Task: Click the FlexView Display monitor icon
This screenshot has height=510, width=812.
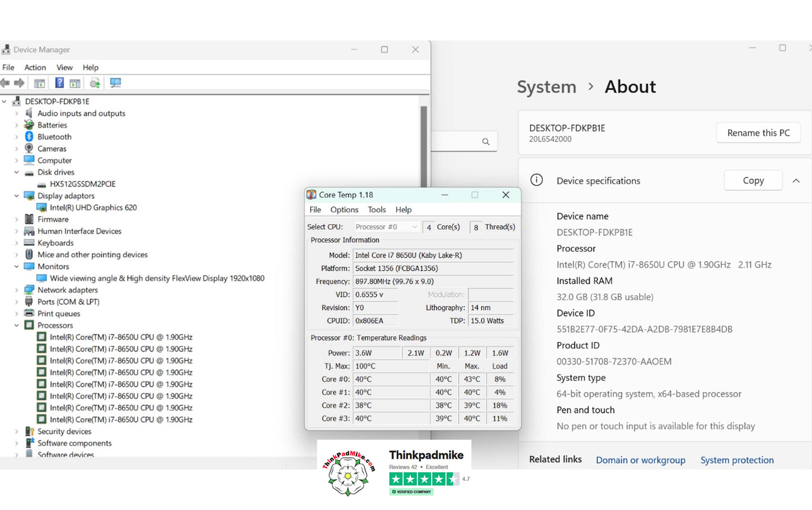Action: [x=42, y=278]
